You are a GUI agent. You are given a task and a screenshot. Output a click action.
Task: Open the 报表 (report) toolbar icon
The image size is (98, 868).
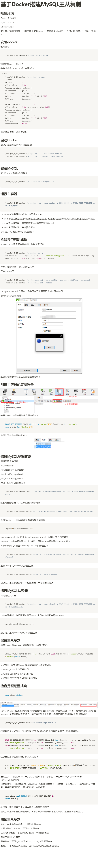tap(68, 392)
